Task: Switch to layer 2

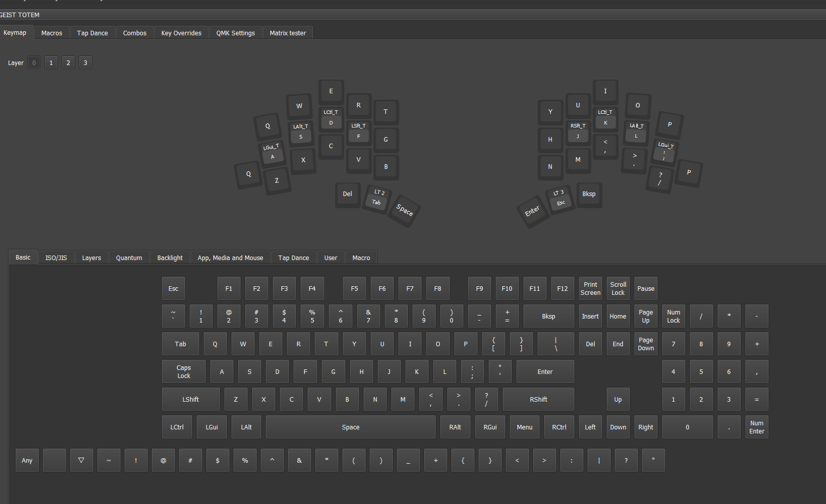Action: pos(68,62)
